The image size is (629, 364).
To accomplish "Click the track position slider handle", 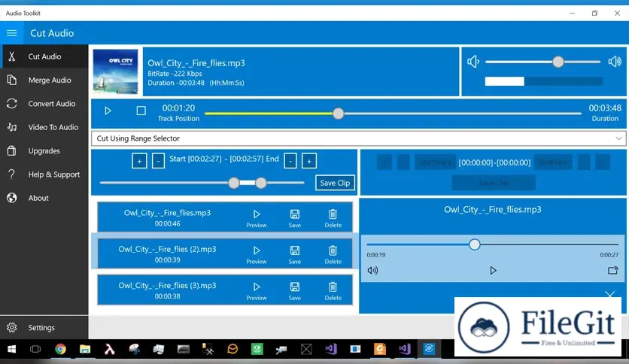I will point(338,114).
